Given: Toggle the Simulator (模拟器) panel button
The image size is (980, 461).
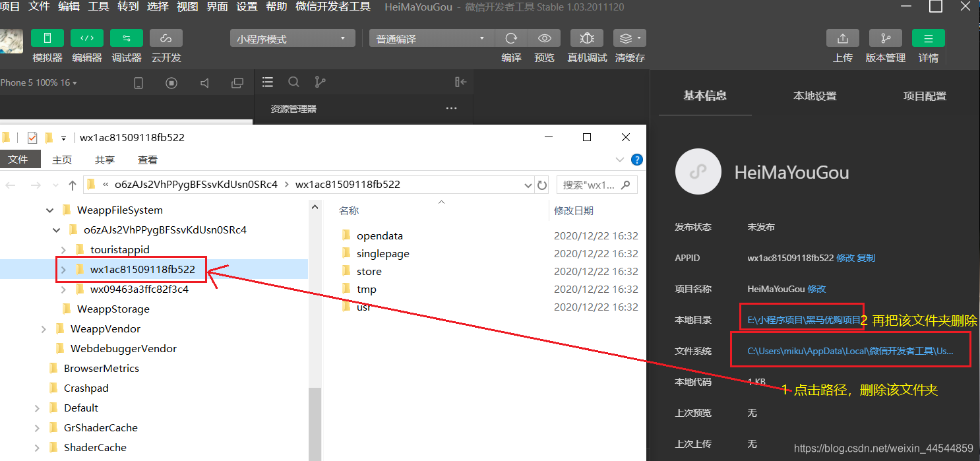Looking at the screenshot, I should [x=47, y=38].
